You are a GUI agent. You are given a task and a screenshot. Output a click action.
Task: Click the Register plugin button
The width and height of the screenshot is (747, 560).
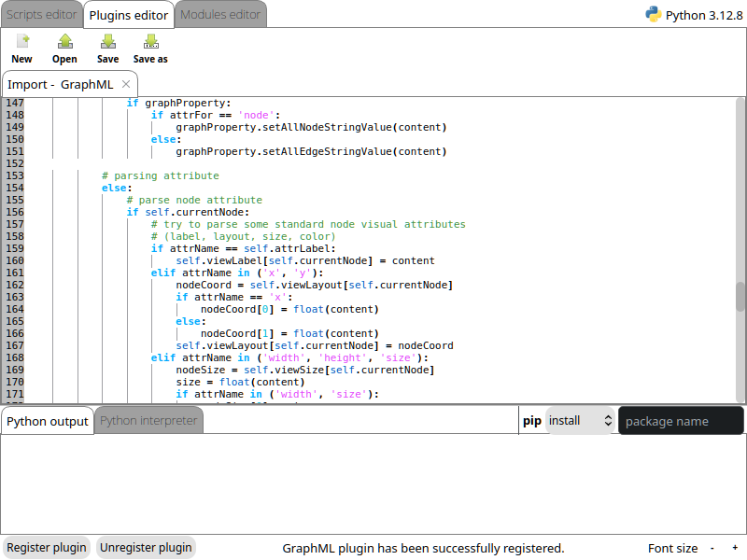click(x=47, y=548)
